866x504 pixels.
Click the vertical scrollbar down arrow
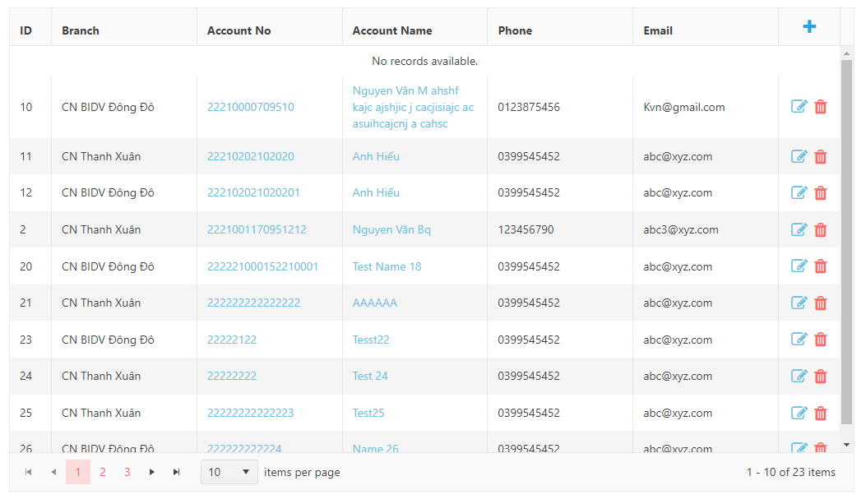pyautogui.click(x=847, y=445)
